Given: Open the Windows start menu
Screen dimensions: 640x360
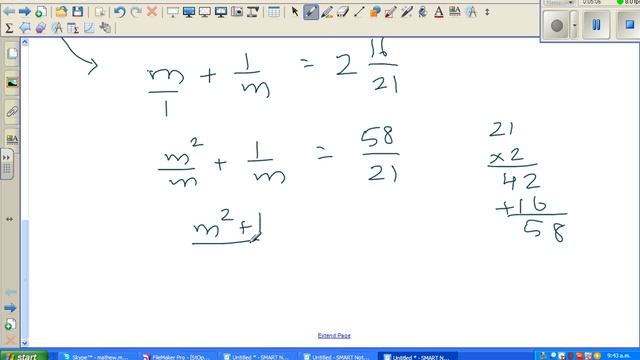Looking at the screenshot, I should (x=24, y=356).
